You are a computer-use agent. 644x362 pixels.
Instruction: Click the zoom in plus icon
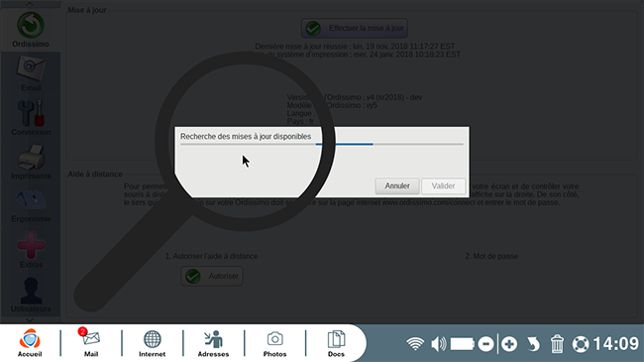(x=509, y=344)
